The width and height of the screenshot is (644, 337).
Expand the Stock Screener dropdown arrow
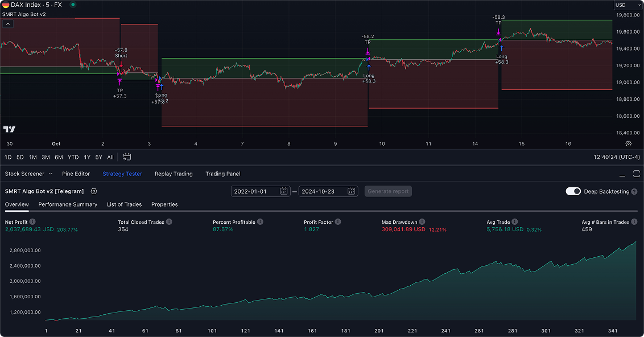(51, 174)
